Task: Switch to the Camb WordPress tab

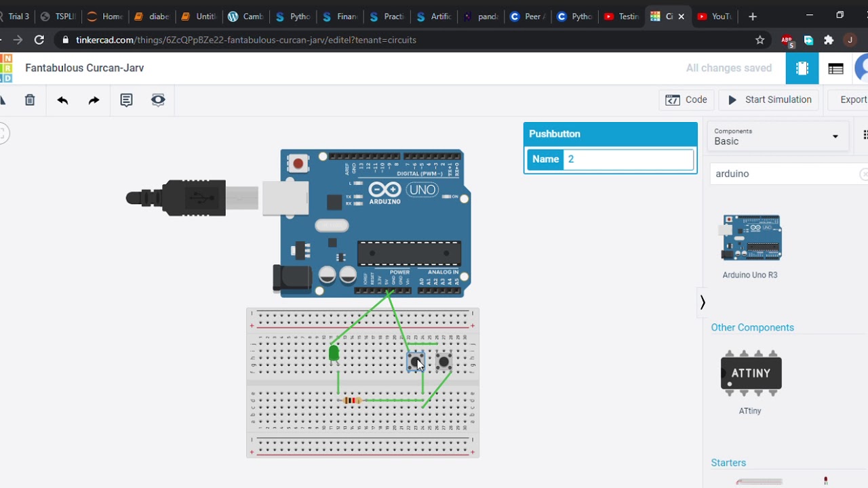Action: point(245,16)
